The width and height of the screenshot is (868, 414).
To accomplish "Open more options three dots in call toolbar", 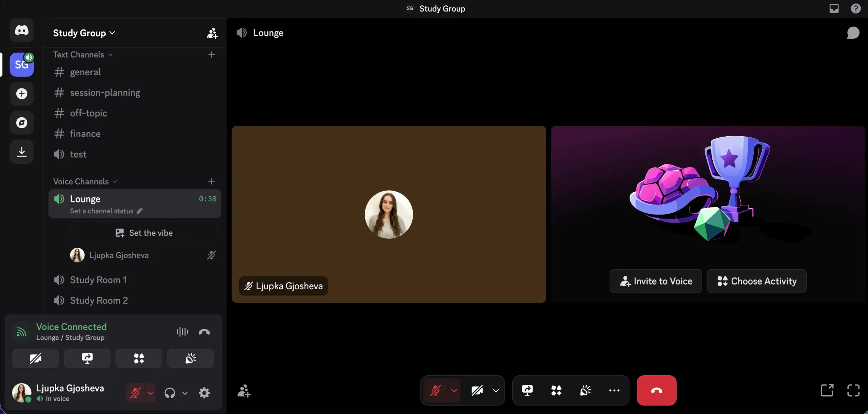I will click(614, 391).
